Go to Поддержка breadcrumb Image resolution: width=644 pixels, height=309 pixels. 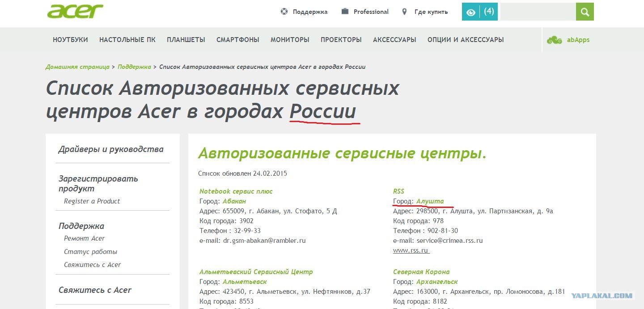coord(134,67)
